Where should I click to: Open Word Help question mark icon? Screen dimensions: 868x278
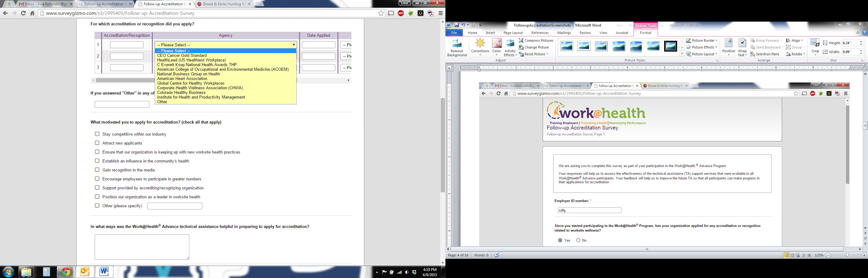tap(865, 33)
